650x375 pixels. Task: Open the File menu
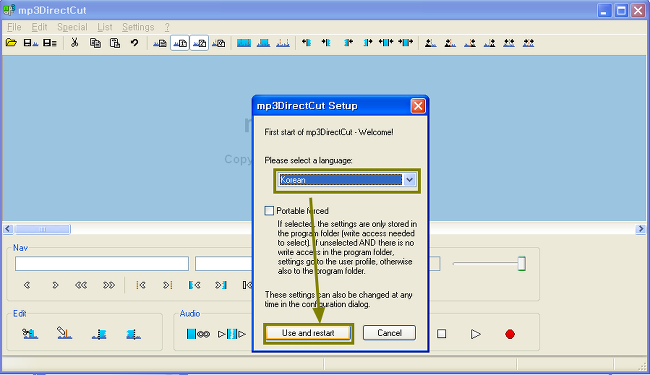[x=14, y=27]
